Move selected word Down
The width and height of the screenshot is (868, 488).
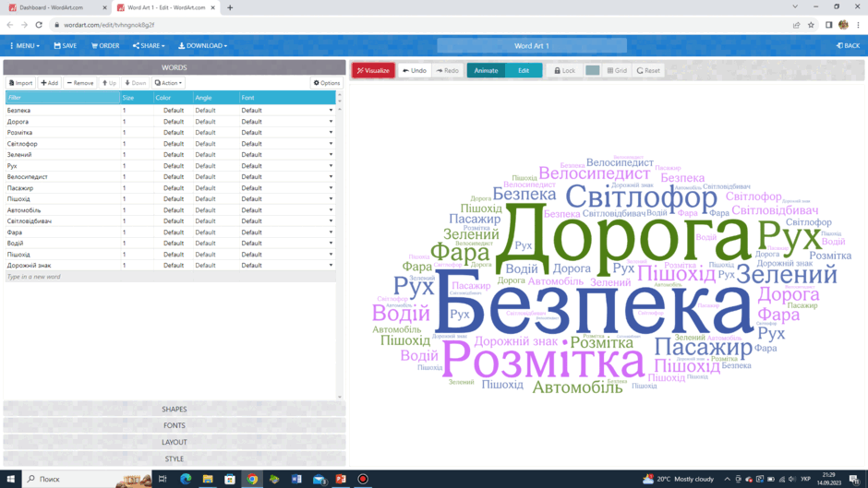[135, 82]
